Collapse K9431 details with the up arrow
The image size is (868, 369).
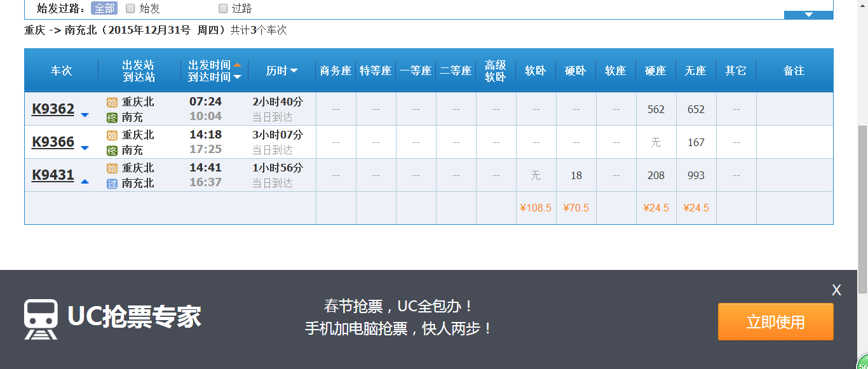[x=85, y=181]
